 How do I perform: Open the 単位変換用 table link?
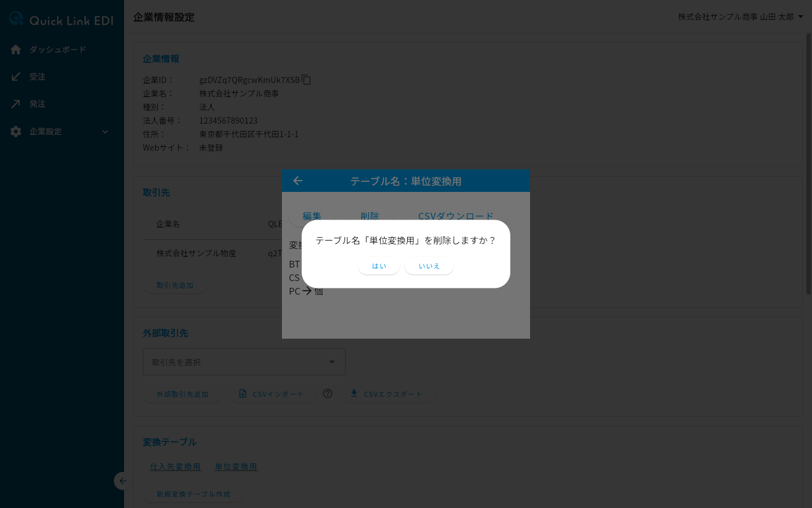coord(236,467)
